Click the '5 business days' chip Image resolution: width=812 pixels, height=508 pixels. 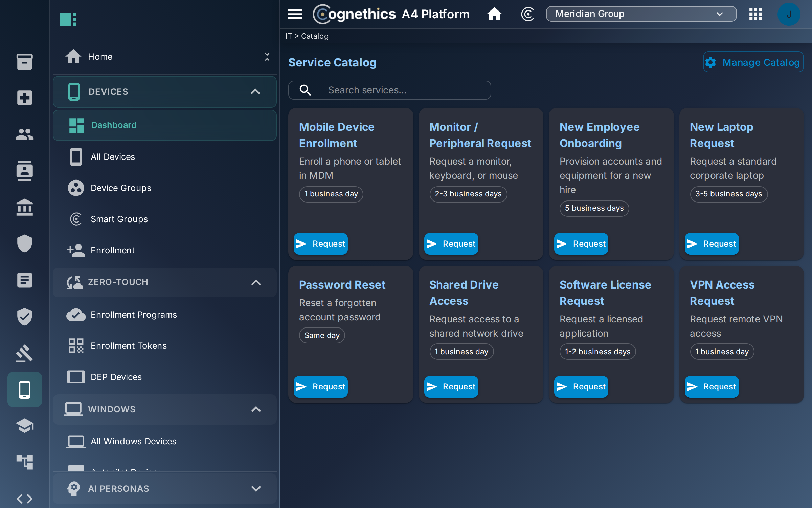pyautogui.click(x=594, y=208)
